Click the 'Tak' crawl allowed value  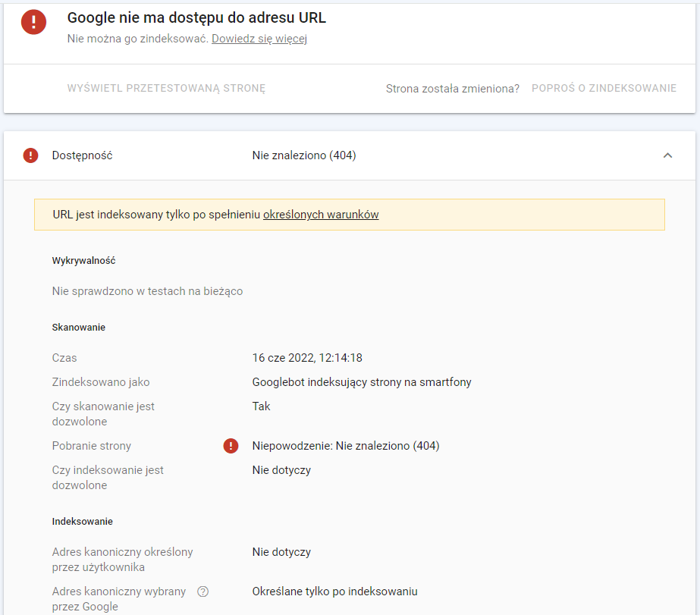pyautogui.click(x=261, y=406)
